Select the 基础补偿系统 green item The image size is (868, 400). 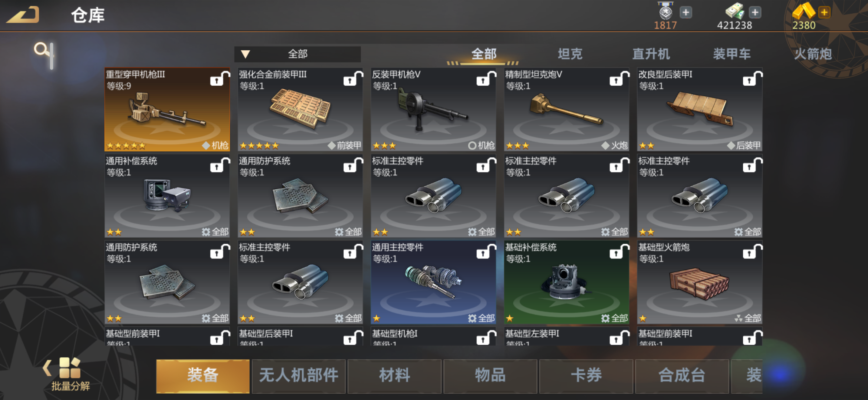566,282
